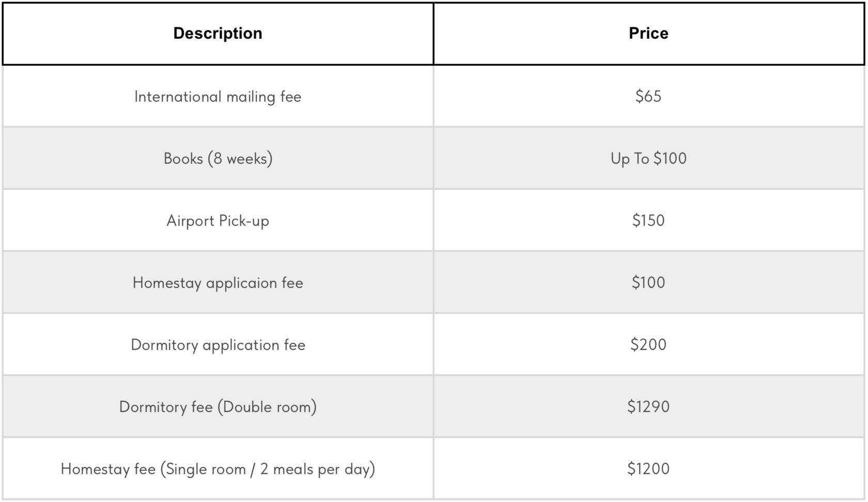Click the Description column header
868x502 pixels.
coord(218,34)
